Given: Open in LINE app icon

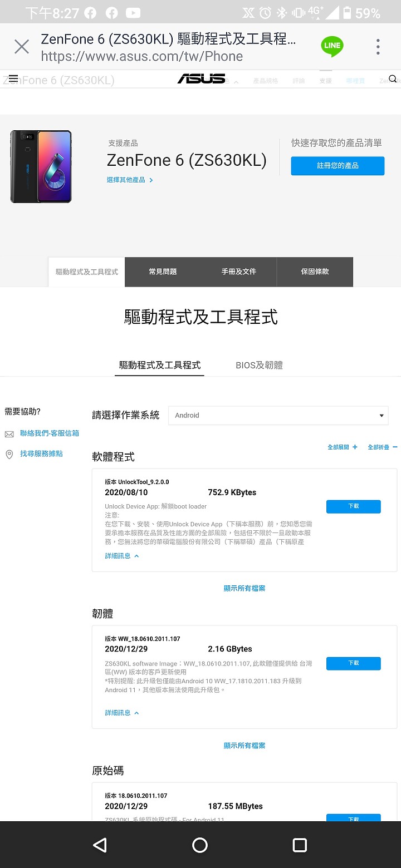Looking at the screenshot, I should pyautogui.click(x=332, y=46).
